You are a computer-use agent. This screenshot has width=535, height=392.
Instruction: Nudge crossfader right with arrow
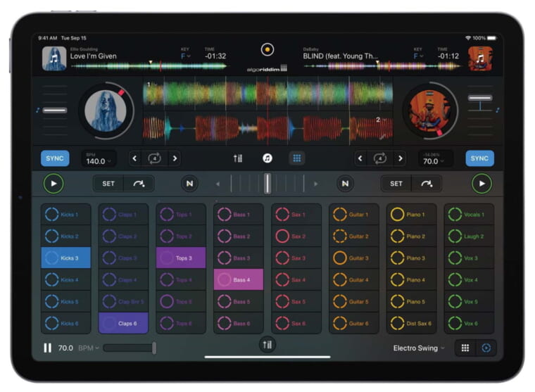pos(316,184)
